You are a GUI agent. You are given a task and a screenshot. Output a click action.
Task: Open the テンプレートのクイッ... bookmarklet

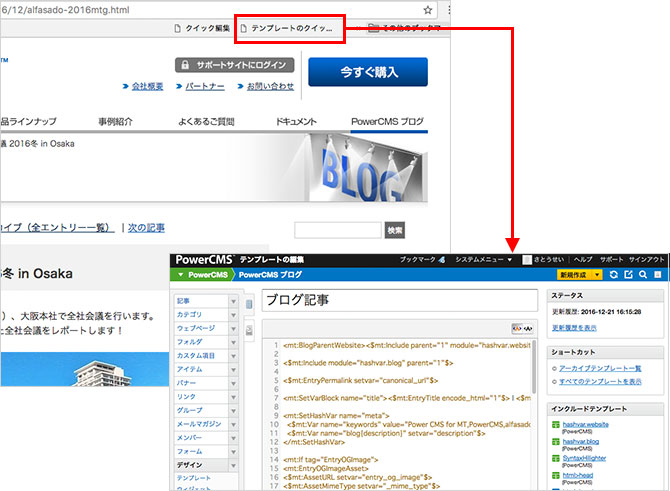[x=287, y=29]
